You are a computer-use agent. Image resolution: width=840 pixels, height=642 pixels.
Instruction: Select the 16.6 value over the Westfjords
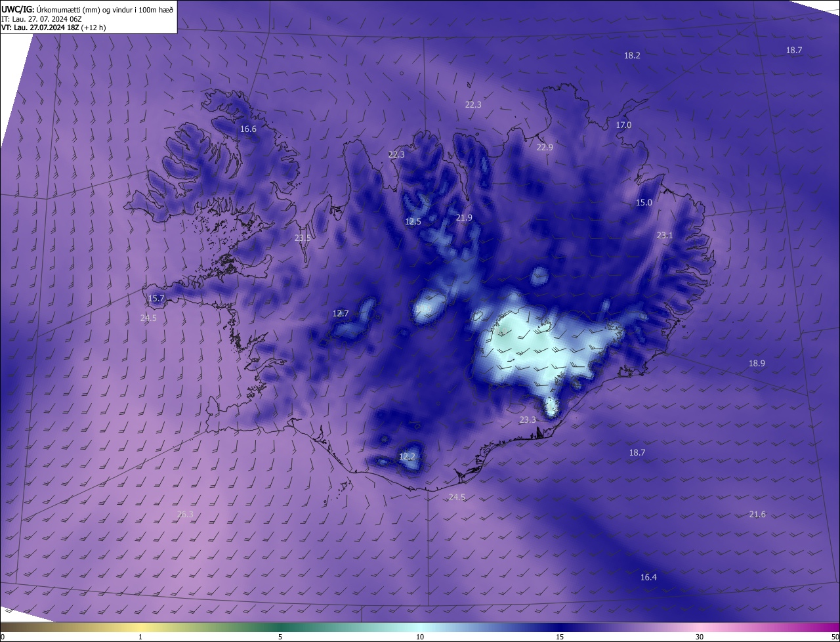tap(248, 129)
